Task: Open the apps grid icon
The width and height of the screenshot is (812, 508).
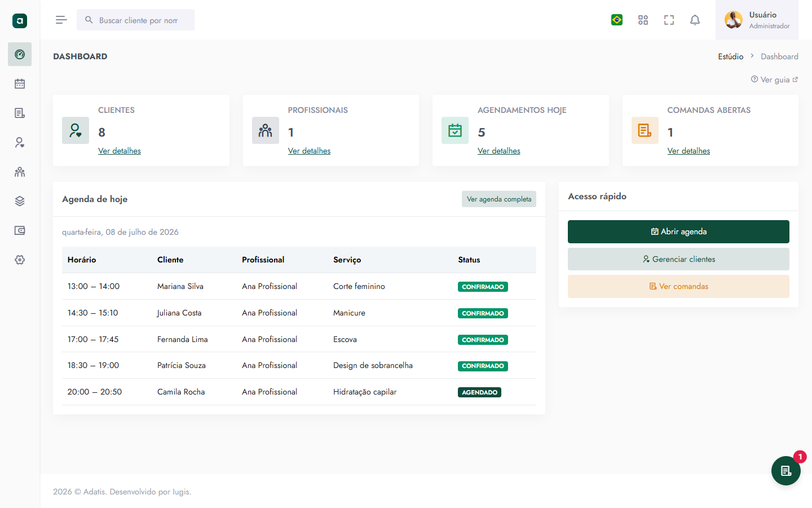Action: 643,20
